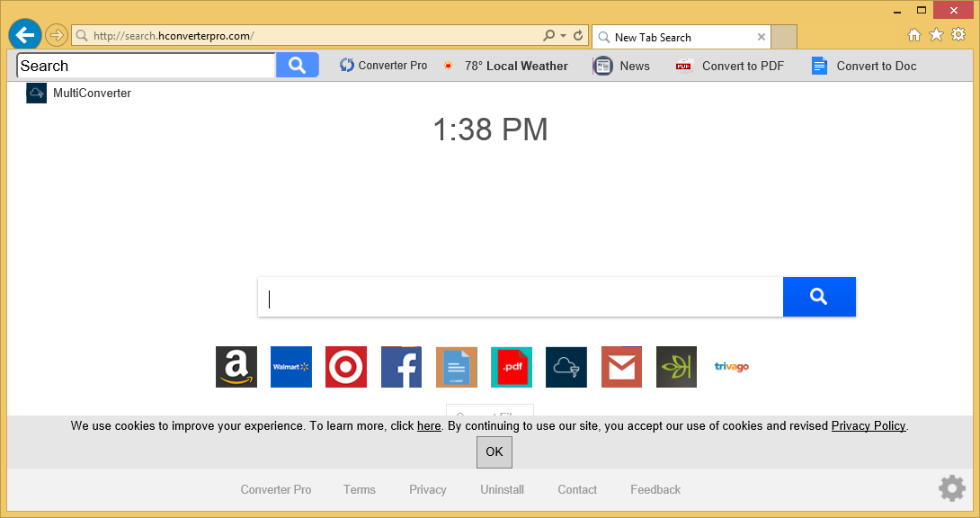
Task: Click the red .pdf converter tile
Action: [512, 367]
